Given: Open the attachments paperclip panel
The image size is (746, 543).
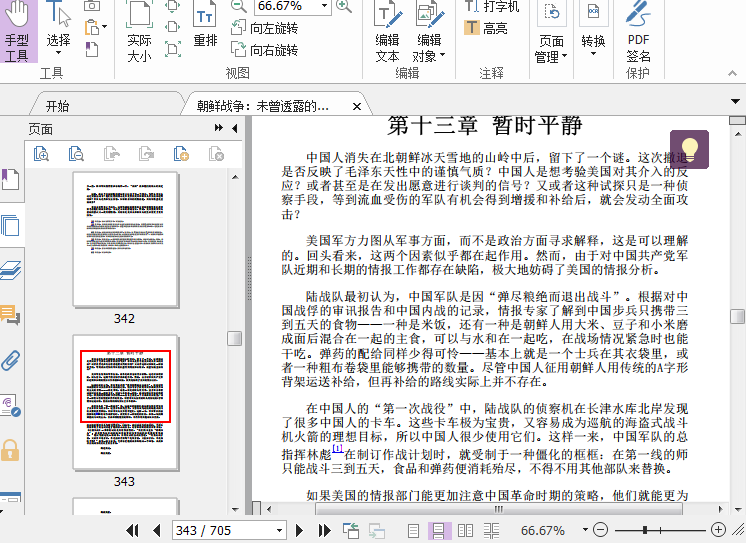Looking at the screenshot, I should [x=10, y=360].
